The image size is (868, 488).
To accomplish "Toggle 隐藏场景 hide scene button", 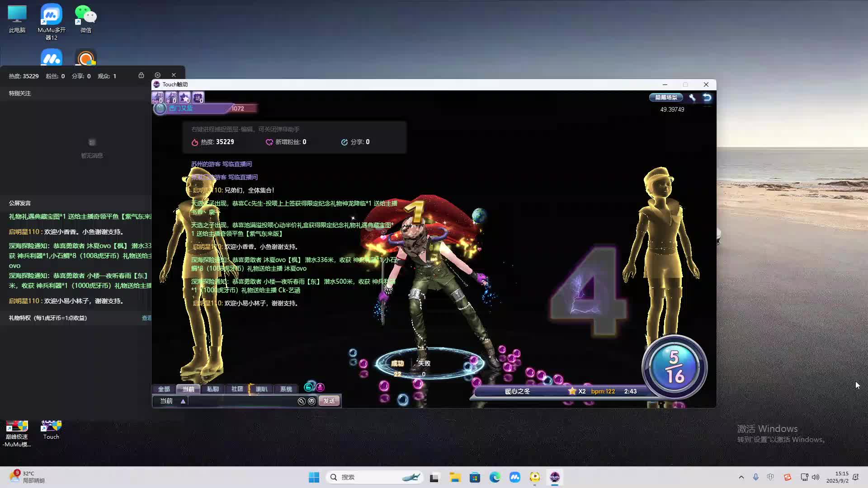I will (x=666, y=97).
